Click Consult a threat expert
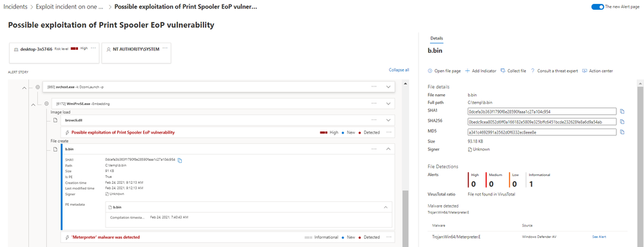The height and width of the screenshot is (247, 644). pyautogui.click(x=554, y=71)
